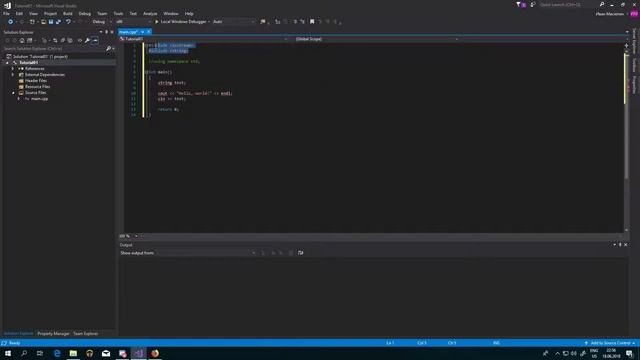Screen dimensions: 640x360
Task: Click the Solution Explorer Home icon
Action: click(22, 40)
